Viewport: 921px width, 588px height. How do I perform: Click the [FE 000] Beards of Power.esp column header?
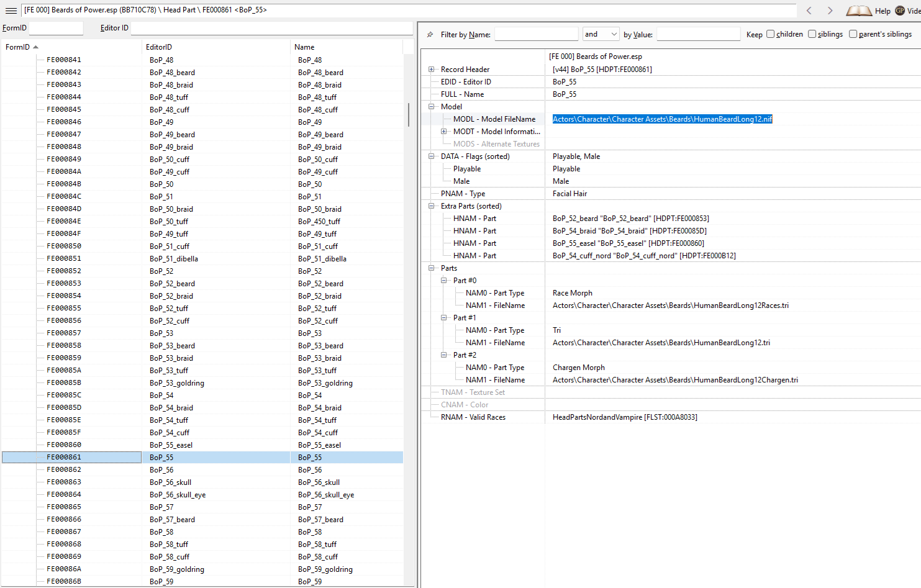pyautogui.click(x=595, y=57)
